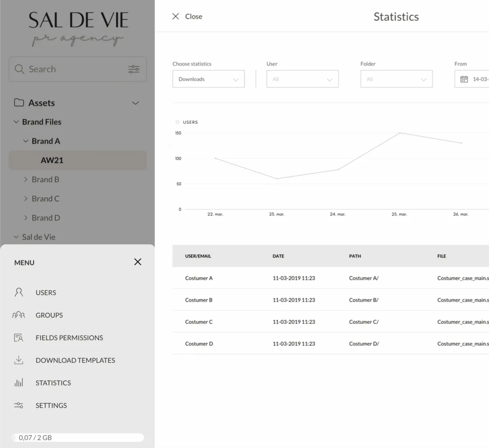Screen dimensions: 489x448
Task: Open the Choose statistics Downloads dropdown
Action: [209, 79]
